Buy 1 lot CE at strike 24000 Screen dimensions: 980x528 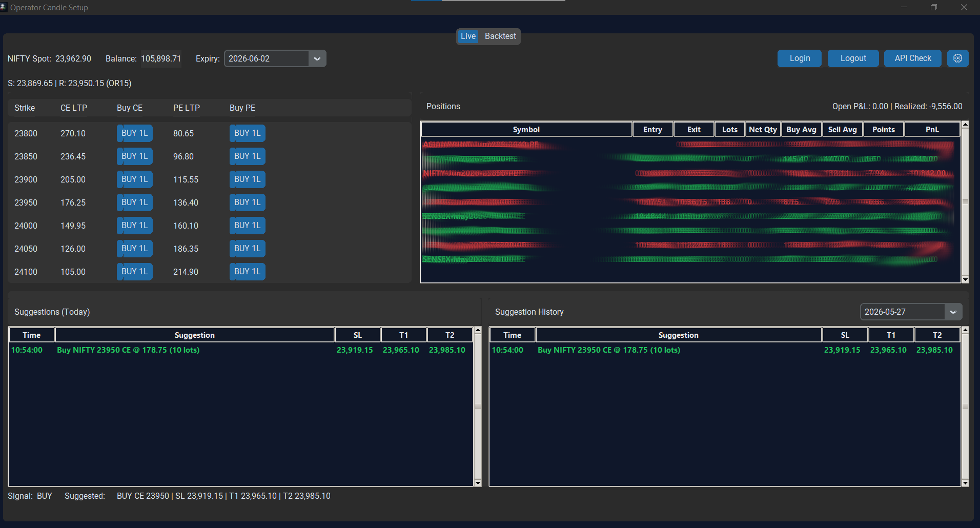[x=135, y=226]
